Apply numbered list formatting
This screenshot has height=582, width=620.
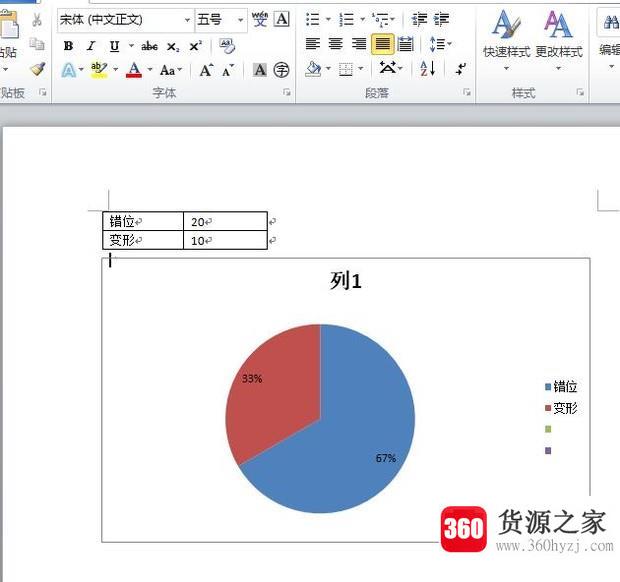click(347, 19)
